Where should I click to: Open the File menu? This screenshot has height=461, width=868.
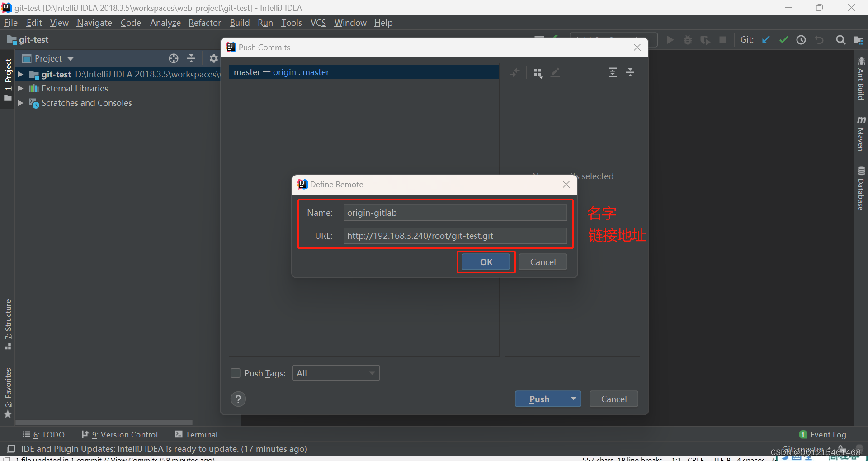tap(10, 23)
